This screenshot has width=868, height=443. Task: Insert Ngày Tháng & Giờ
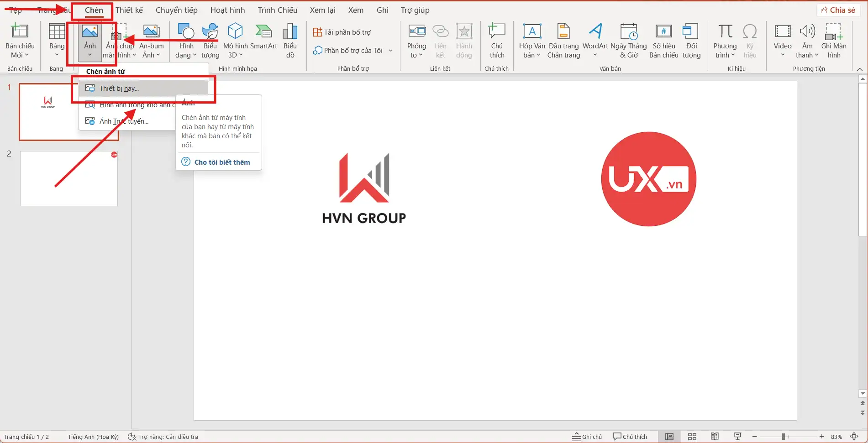pos(629,40)
